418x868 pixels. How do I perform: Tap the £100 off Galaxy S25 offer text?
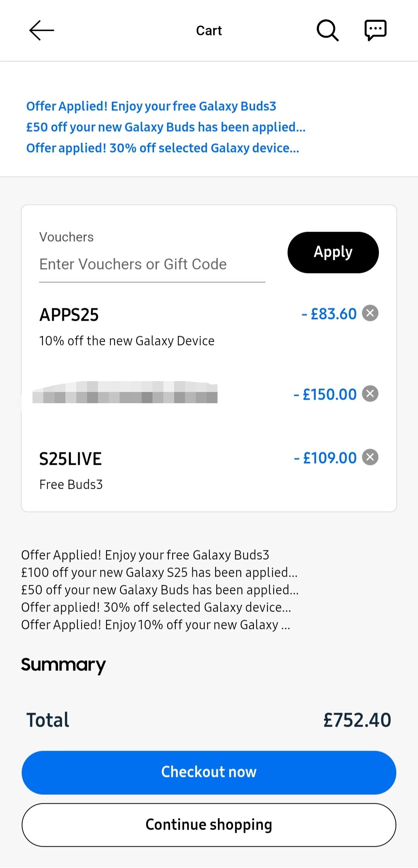pyautogui.click(x=159, y=572)
